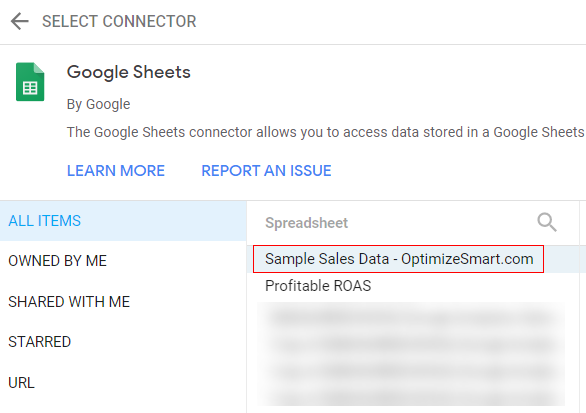Viewport: 586px width, 413px height.
Task: Click the SELECT CONNECTOR header title
Action: click(x=119, y=21)
